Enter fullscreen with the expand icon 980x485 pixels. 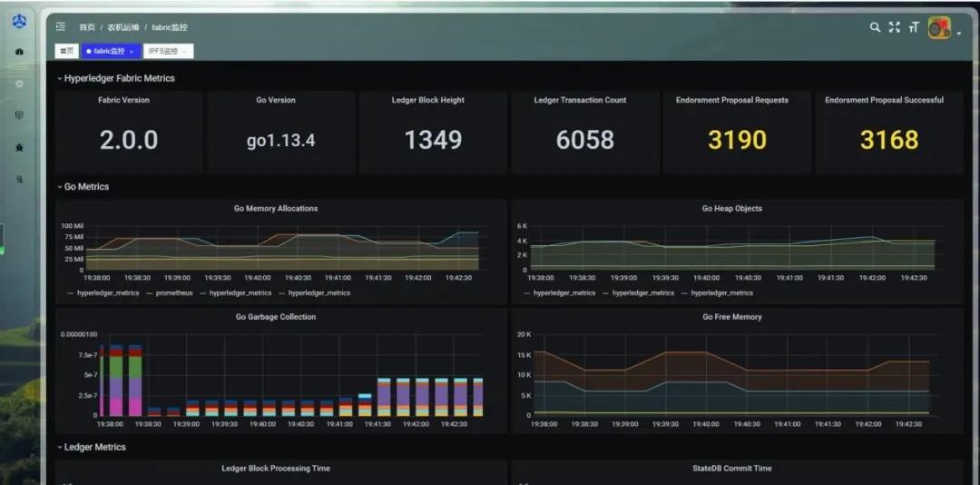click(x=894, y=27)
